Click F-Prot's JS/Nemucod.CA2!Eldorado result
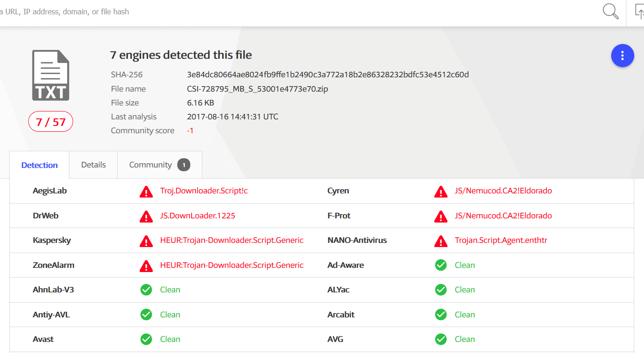 point(503,216)
